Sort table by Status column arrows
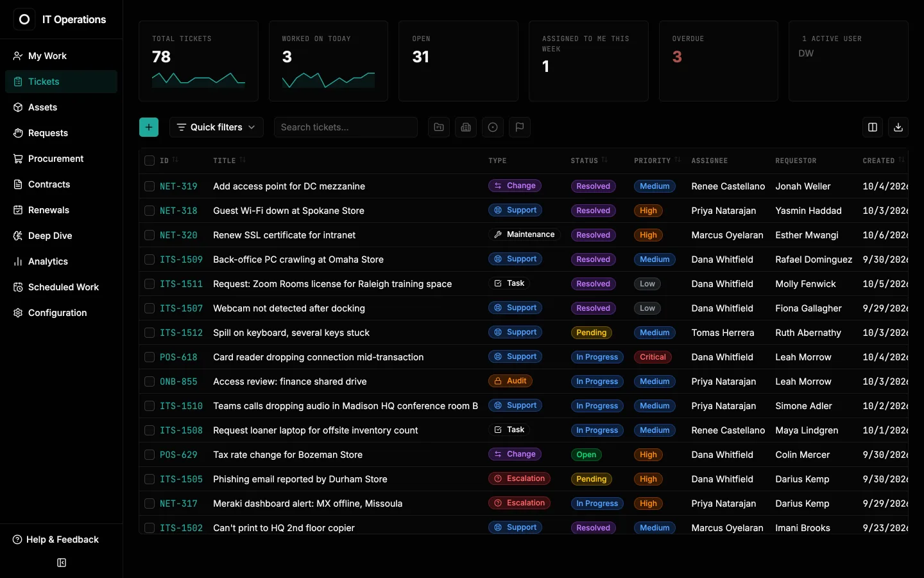The height and width of the screenshot is (578, 924). coord(604,161)
